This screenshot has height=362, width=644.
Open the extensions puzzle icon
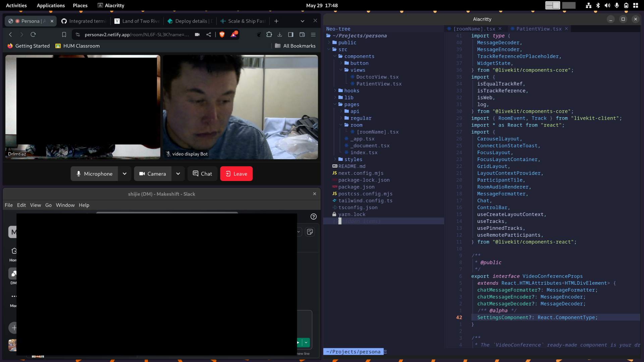click(x=269, y=35)
